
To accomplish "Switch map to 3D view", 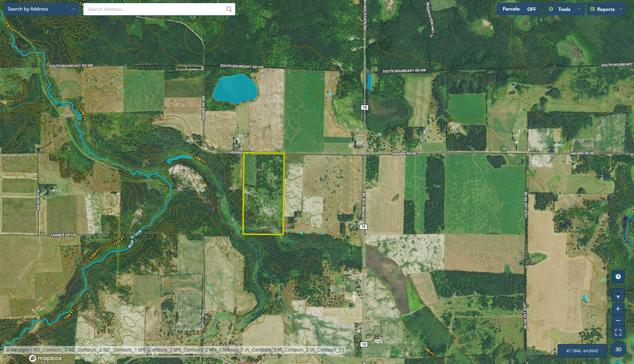I will [618, 350].
